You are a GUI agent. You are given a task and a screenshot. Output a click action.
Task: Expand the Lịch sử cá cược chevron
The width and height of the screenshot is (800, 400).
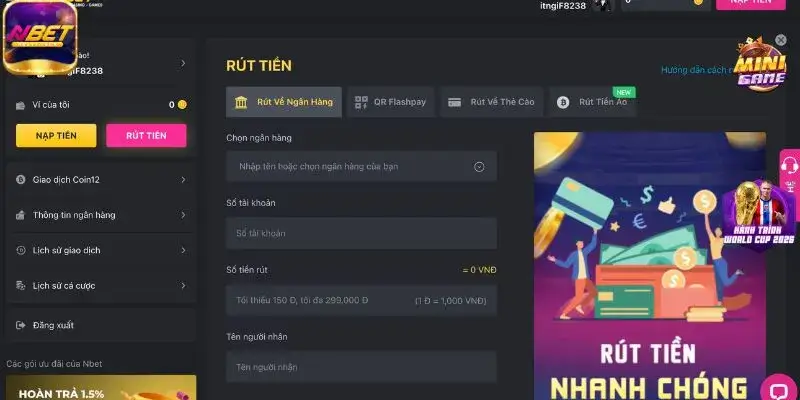coord(183,286)
